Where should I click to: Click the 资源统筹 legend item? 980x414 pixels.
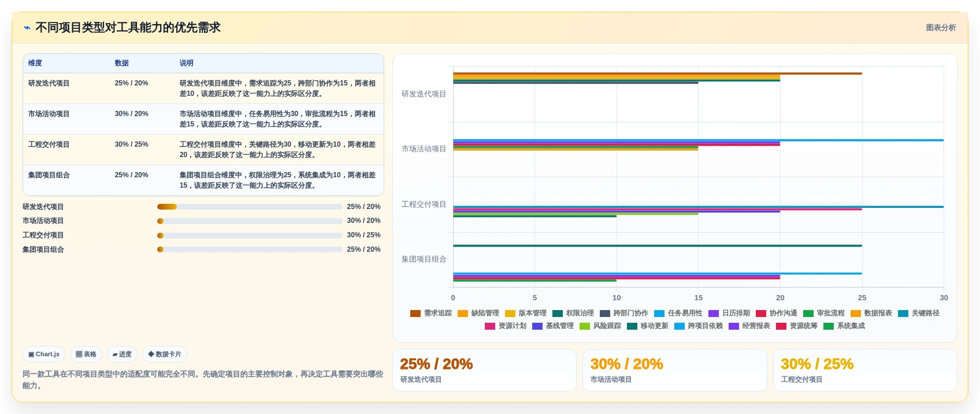[797, 326]
